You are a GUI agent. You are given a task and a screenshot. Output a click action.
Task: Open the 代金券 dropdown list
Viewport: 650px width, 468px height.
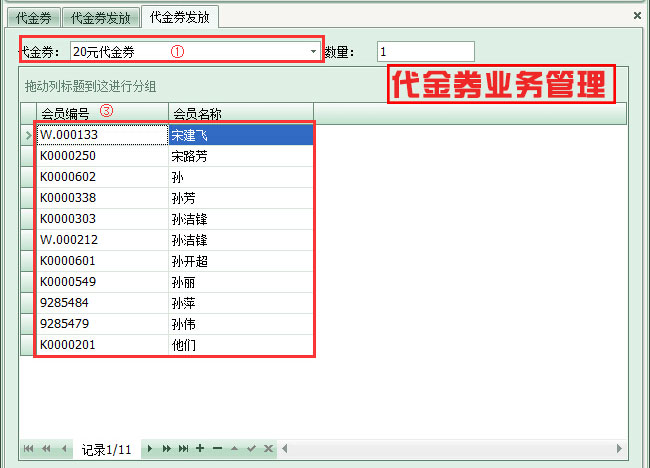[313, 51]
